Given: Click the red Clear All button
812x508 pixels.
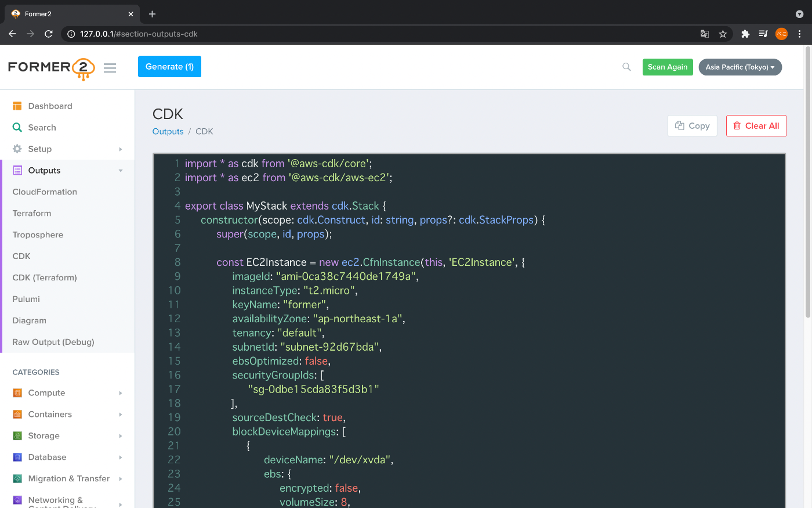Looking at the screenshot, I should tap(756, 126).
